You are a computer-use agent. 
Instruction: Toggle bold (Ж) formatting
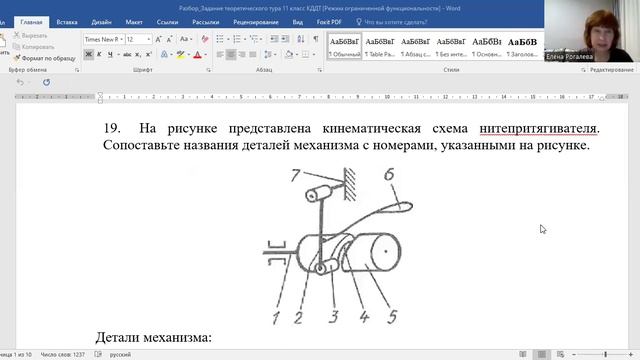(89, 54)
